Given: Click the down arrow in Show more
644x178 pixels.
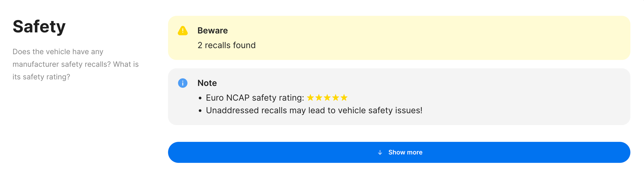Looking at the screenshot, I should [380, 152].
